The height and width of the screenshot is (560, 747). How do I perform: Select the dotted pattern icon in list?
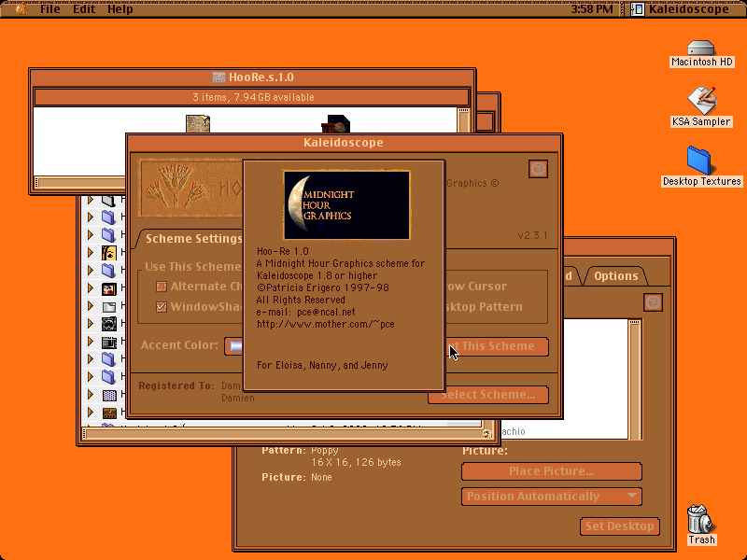pos(109,395)
